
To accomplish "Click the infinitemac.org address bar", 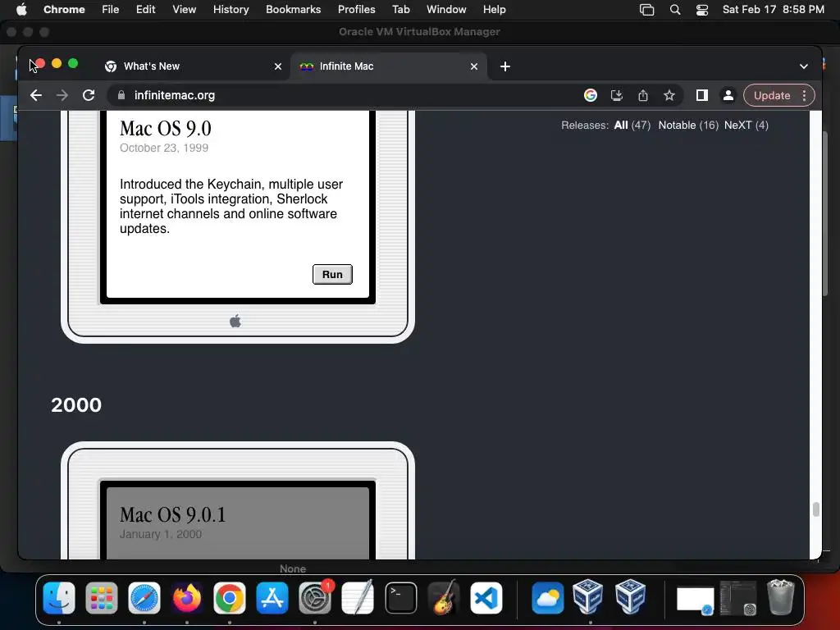I will (x=343, y=95).
